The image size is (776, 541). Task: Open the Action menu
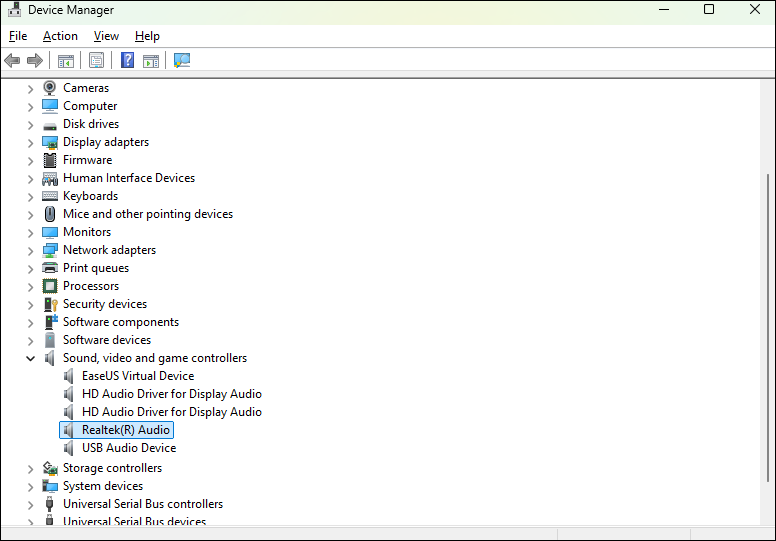[x=60, y=36]
